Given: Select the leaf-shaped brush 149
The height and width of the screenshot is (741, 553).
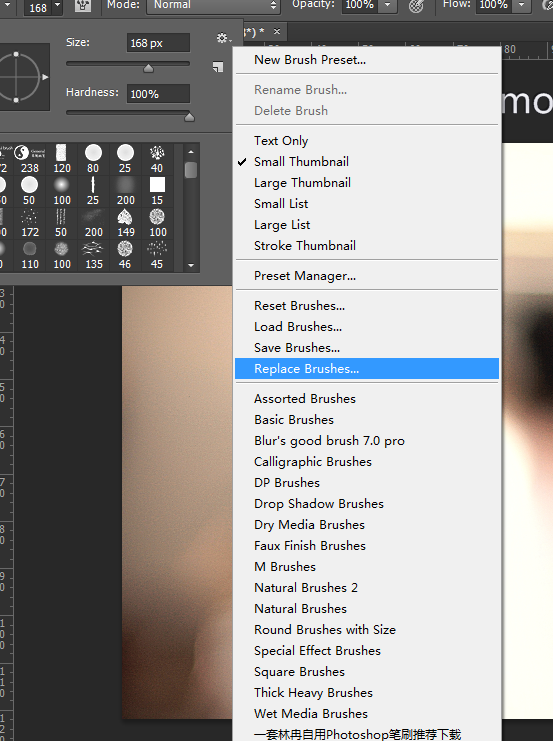Looking at the screenshot, I should 125,224.
